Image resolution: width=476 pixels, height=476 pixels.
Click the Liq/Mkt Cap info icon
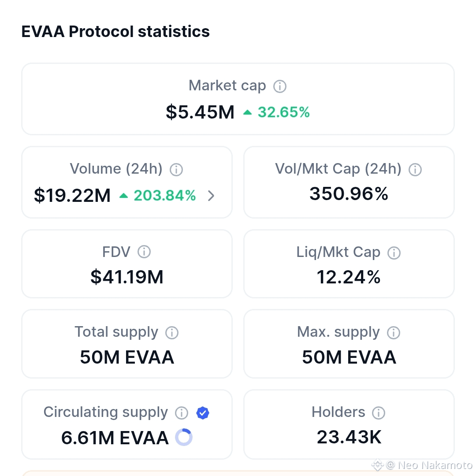(394, 253)
